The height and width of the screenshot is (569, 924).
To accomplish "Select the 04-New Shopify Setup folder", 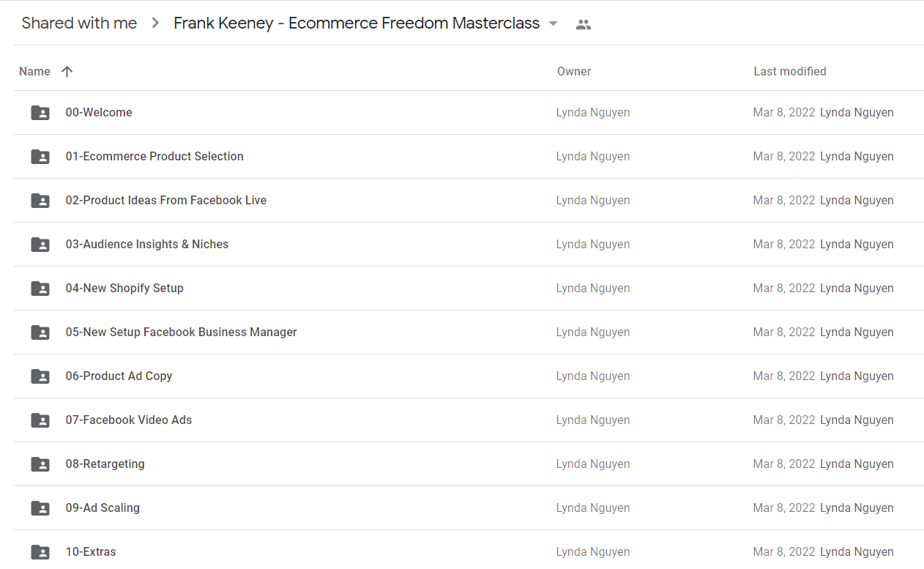I will [469, 289].
